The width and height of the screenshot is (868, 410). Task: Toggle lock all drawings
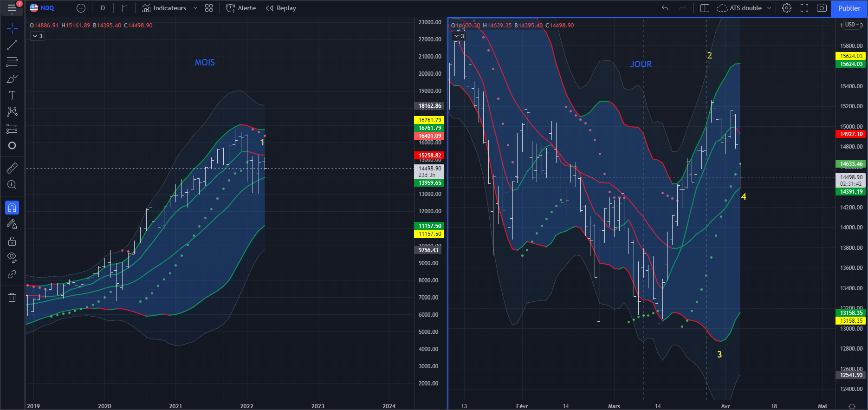[x=12, y=241]
